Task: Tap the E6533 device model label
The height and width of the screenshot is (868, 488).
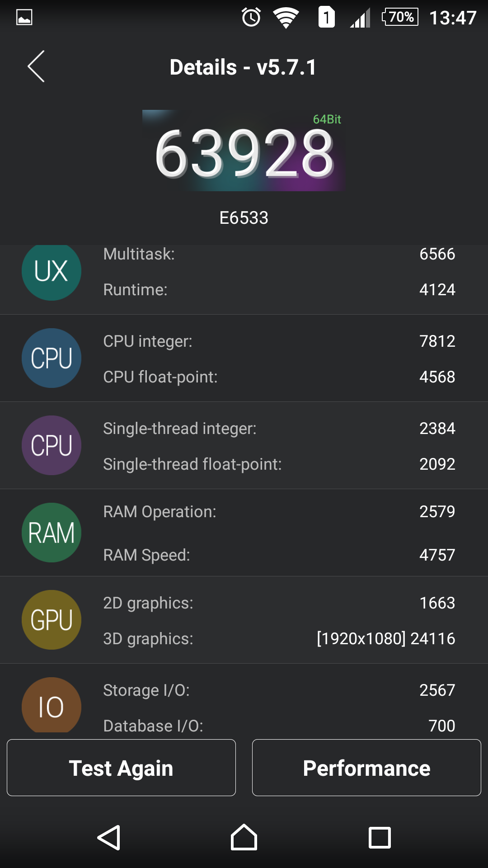Action: point(244,218)
